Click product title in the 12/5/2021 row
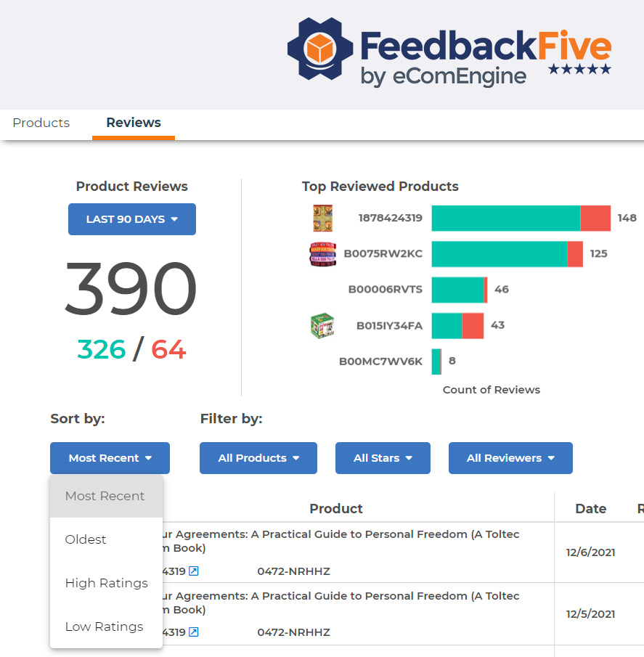The height and width of the screenshot is (657, 644). coord(341,603)
